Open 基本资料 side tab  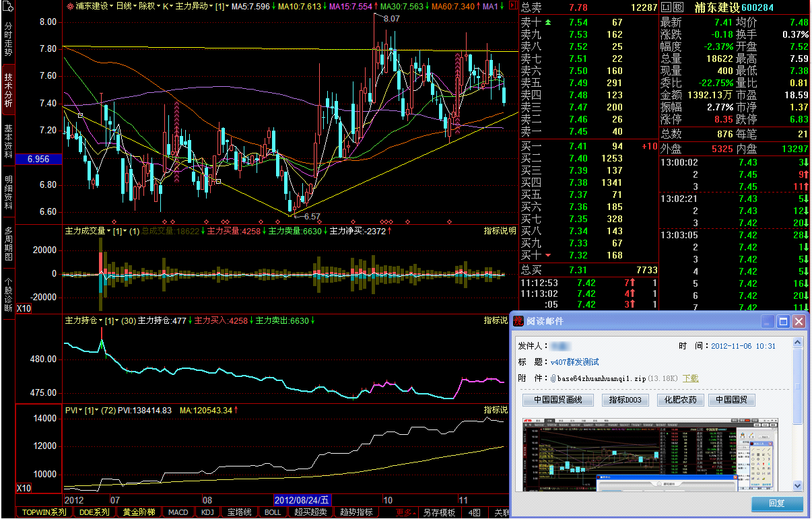pyautogui.click(x=8, y=141)
